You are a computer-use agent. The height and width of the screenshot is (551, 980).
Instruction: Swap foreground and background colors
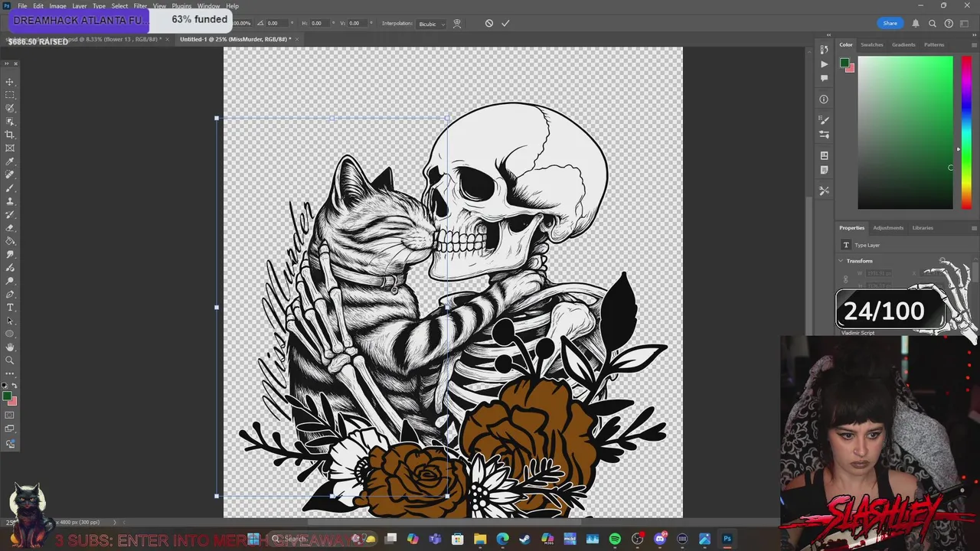tap(15, 386)
